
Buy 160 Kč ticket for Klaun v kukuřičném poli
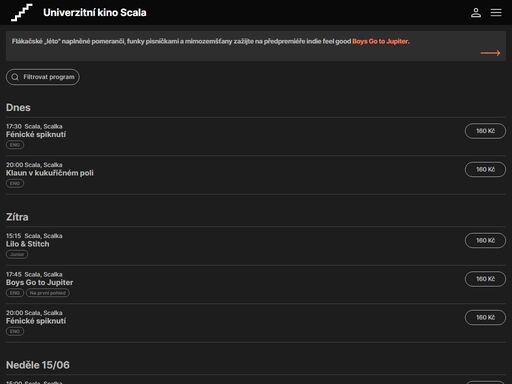pyautogui.click(x=485, y=169)
